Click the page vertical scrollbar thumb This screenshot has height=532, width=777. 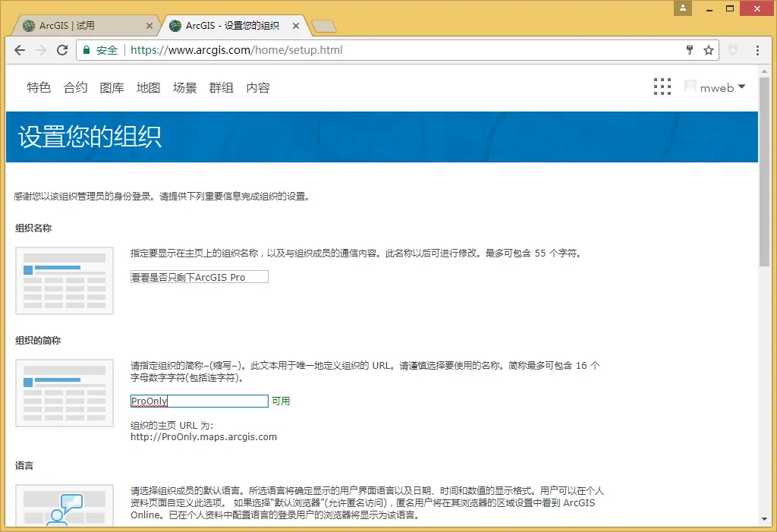click(x=764, y=172)
